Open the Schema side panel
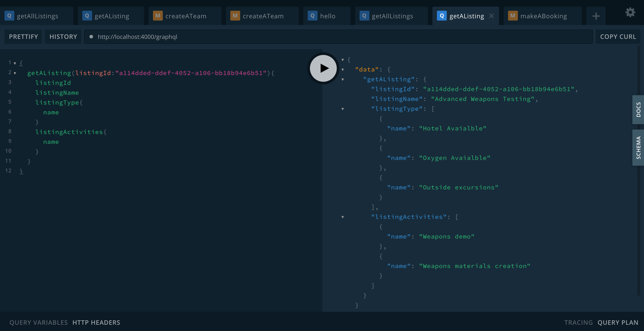644x331 pixels. click(x=638, y=148)
